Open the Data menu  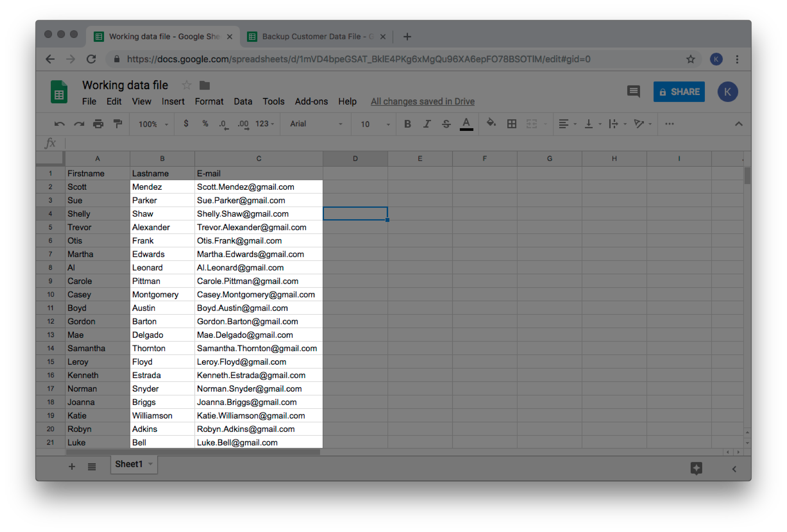(x=243, y=101)
